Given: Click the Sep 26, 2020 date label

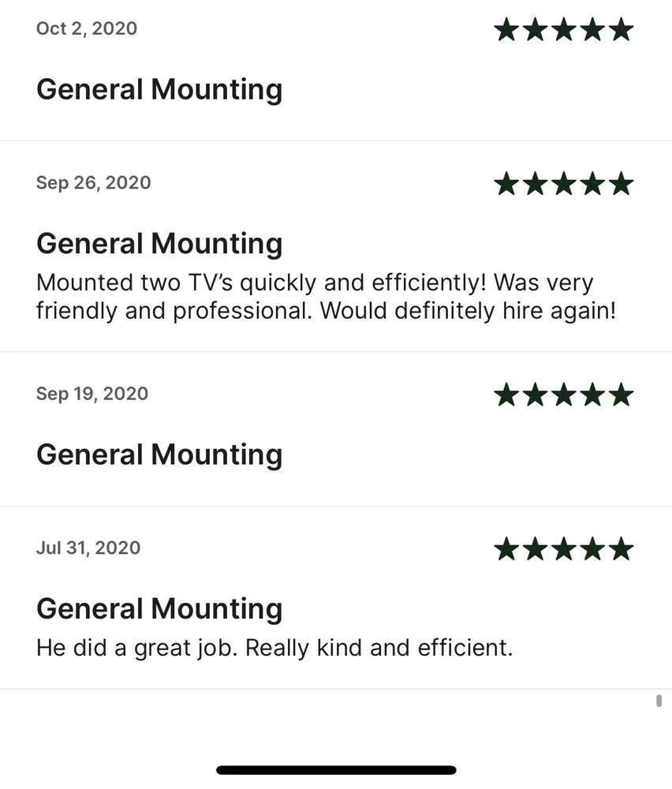Looking at the screenshot, I should pyautogui.click(x=93, y=183).
